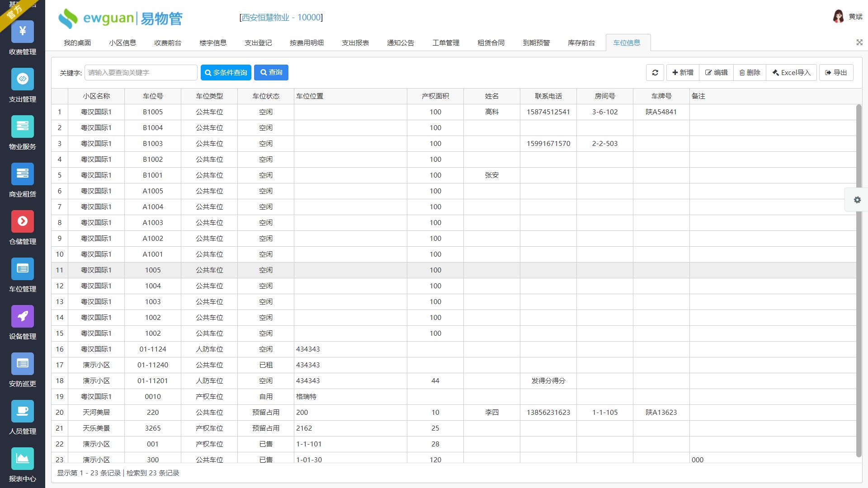Toggle fullscreen expand icon at top right
Screen dimensions: 868x488
click(859, 42)
